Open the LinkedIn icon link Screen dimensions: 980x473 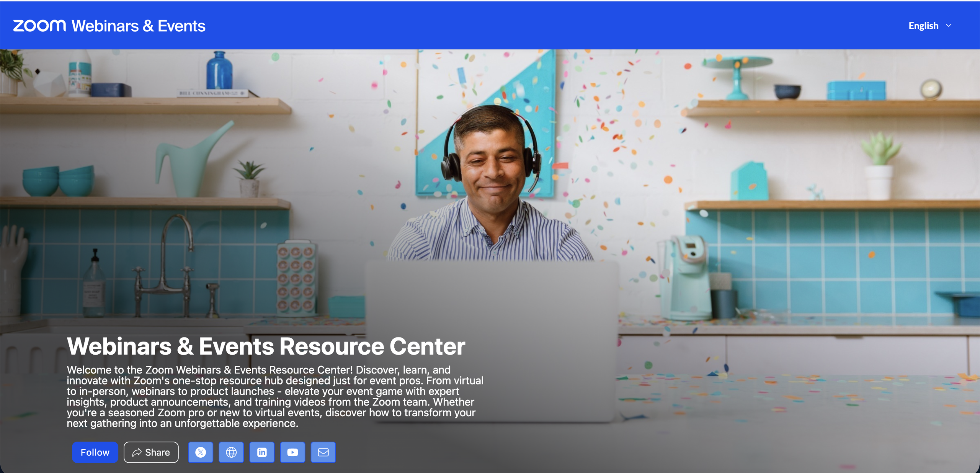coord(262,452)
